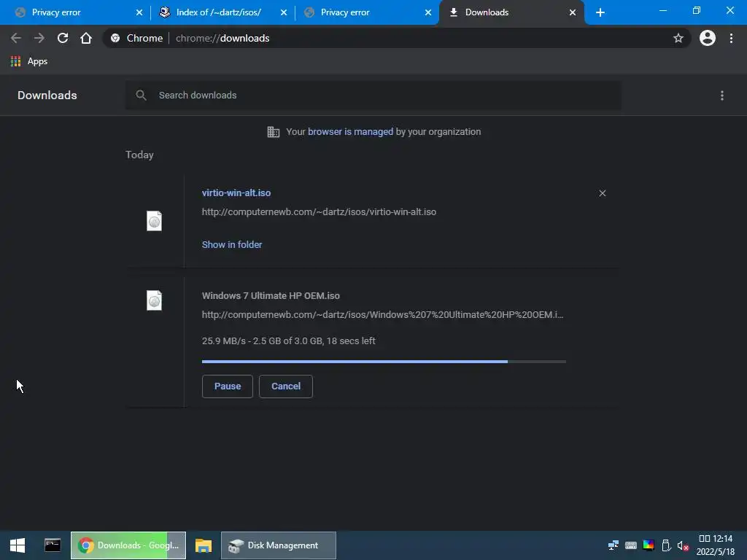Click the Windows 7 Ultimate HP OEM.iso filename
Viewport: 747px width, 560px height.
271,296
